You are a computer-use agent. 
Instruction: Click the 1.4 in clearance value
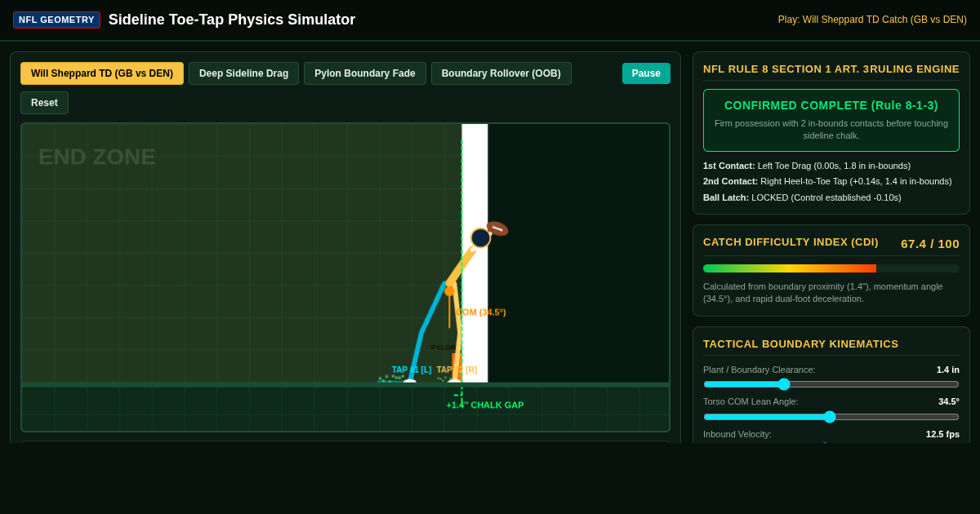[948, 370]
